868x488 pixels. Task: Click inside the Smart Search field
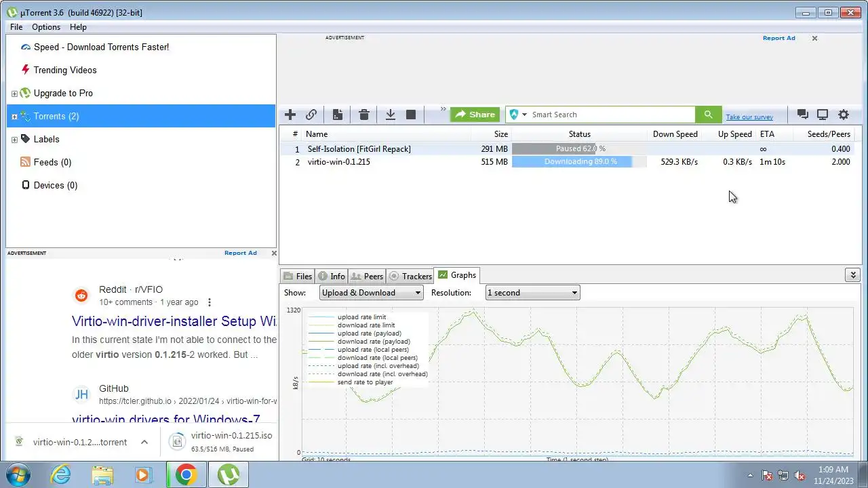click(612, 115)
